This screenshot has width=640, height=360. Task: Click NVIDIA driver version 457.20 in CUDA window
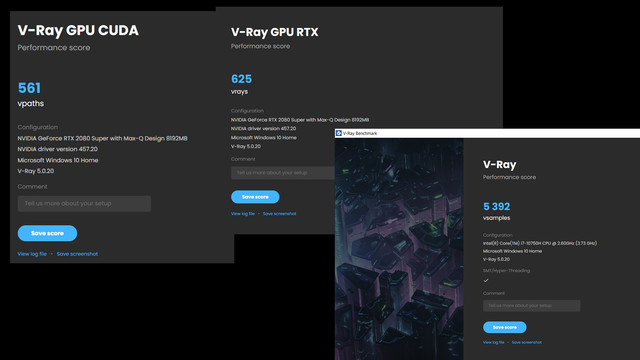tap(58, 149)
